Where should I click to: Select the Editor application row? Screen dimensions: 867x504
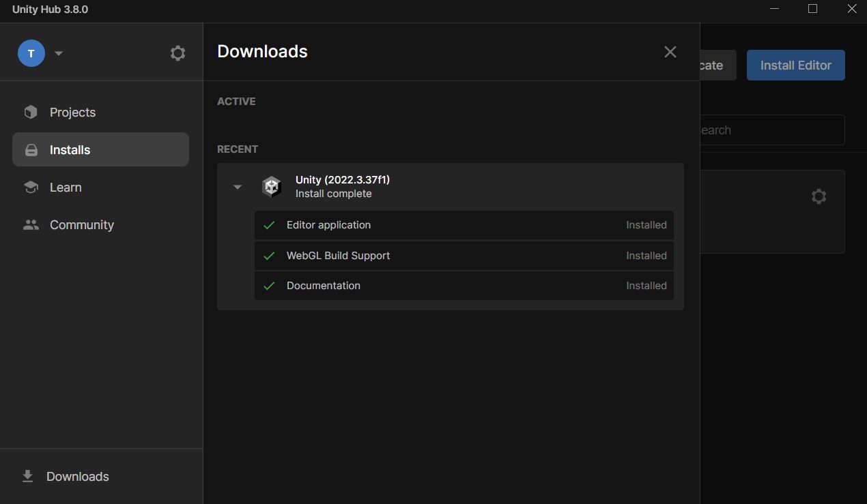pyautogui.click(x=464, y=225)
